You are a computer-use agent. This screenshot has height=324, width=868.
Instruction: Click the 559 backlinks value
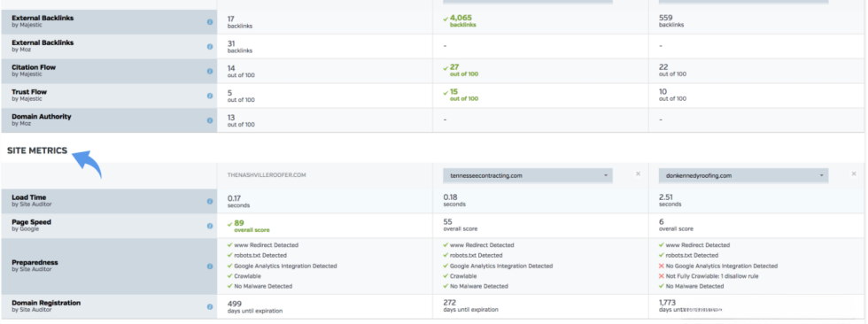(x=671, y=21)
